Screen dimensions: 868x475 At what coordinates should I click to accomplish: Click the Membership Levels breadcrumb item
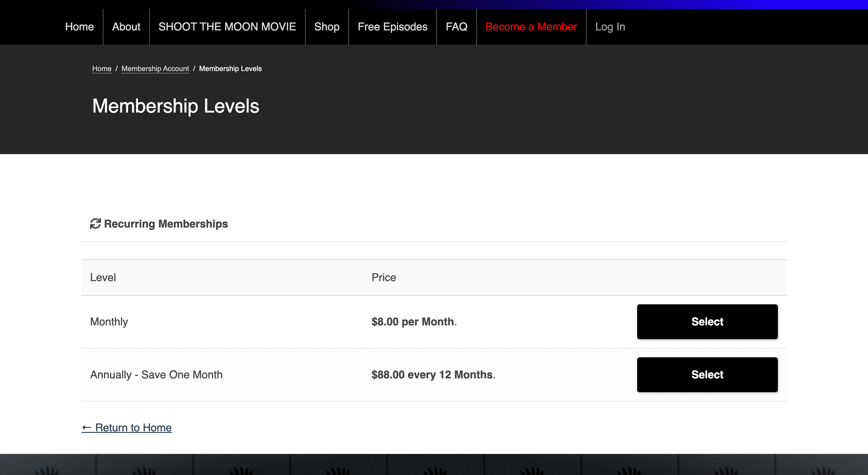pos(231,68)
